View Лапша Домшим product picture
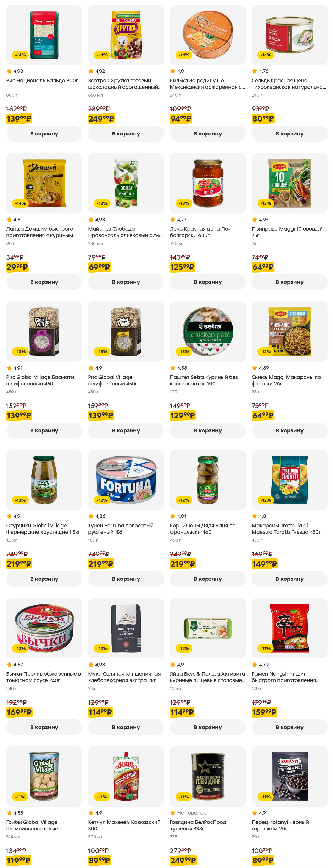This screenshot has height=868, width=333. pos(44,183)
